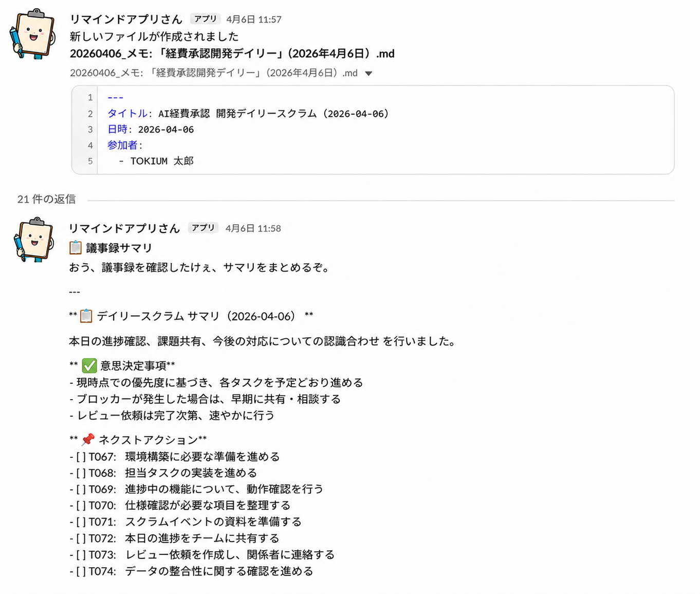Image resolution: width=700 pixels, height=594 pixels.
Task: Click gray file name caption above preview
Action: (x=214, y=73)
